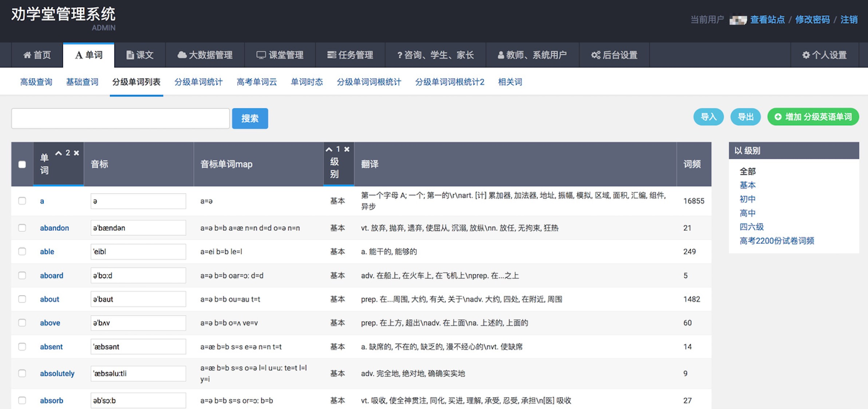Open the 后台设置 tab
The height and width of the screenshot is (409, 868).
click(614, 55)
